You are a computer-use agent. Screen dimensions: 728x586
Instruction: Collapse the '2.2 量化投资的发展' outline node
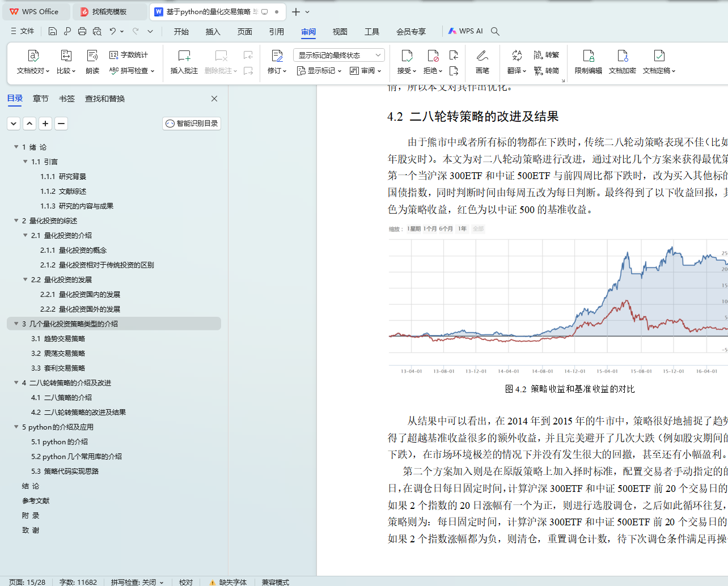(x=26, y=279)
